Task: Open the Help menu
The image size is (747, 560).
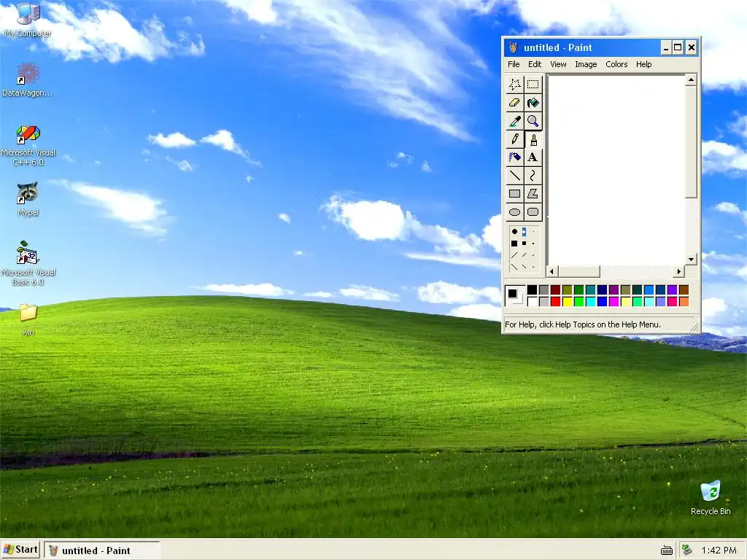Action: point(643,64)
